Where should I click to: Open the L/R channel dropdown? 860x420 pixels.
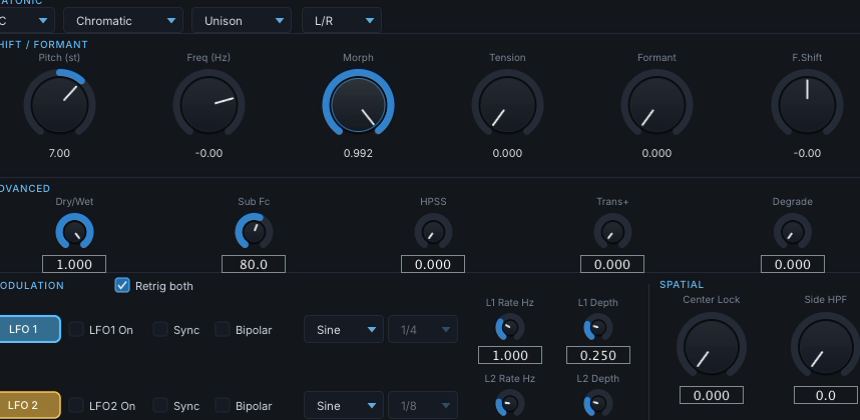[342, 21]
